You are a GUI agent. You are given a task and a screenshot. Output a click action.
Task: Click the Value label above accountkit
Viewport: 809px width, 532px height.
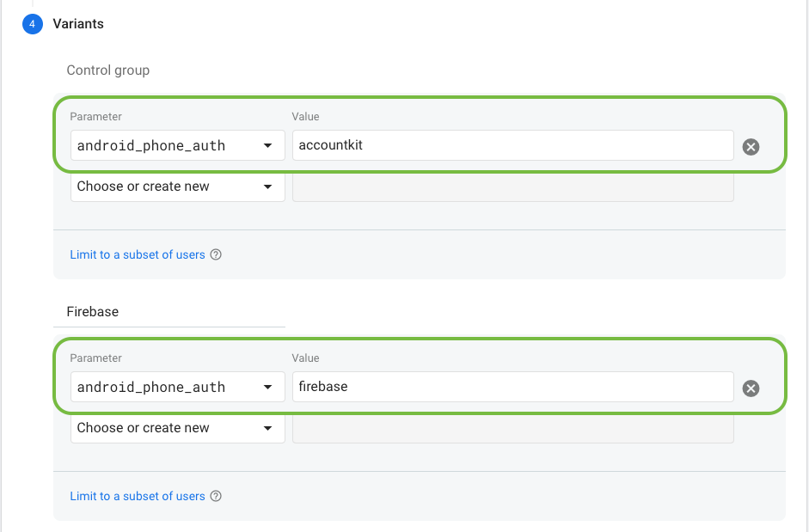pyautogui.click(x=305, y=117)
